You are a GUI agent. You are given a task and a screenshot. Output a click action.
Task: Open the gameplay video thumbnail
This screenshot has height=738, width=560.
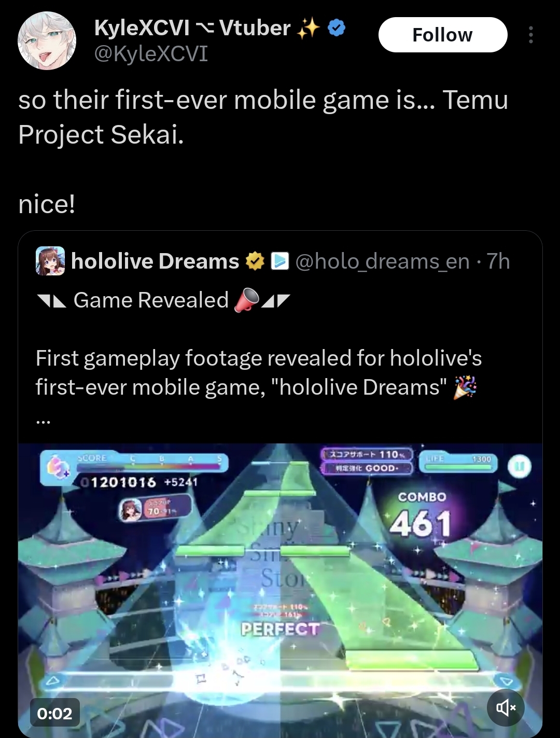[x=280, y=590]
